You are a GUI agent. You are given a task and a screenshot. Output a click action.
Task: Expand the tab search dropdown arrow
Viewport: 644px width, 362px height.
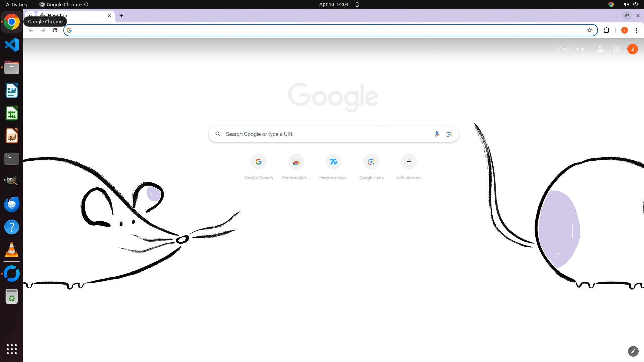[30, 15]
